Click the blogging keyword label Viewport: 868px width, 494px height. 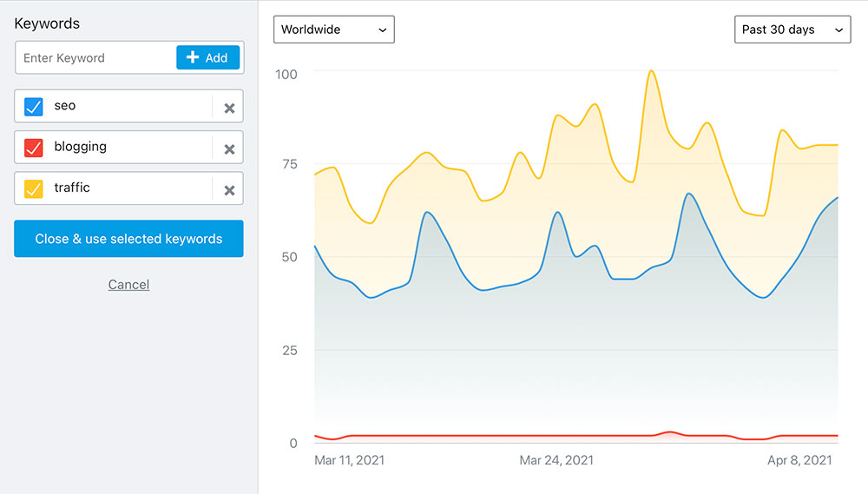pos(81,147)
